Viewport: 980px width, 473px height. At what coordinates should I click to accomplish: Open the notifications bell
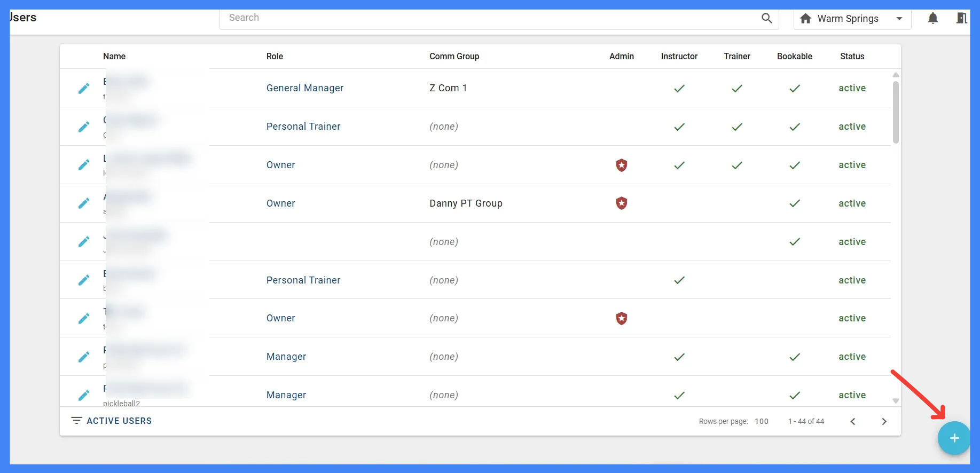933,18
